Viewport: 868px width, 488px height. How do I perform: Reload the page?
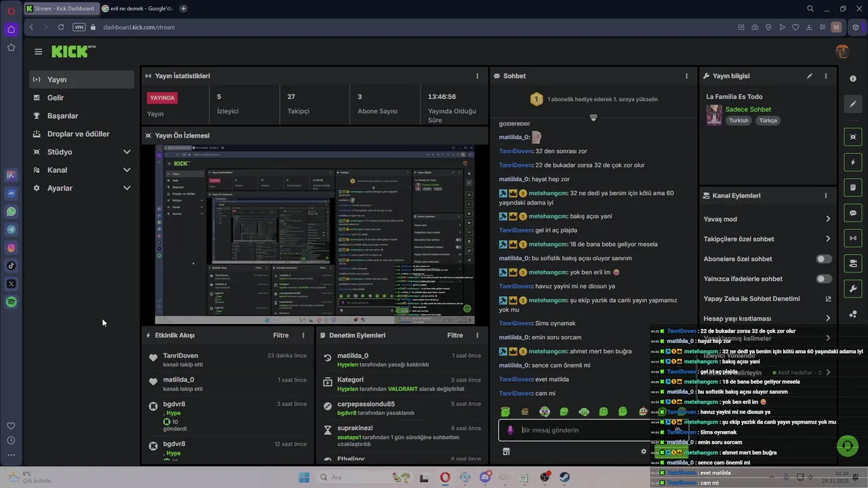pos(61,27)
